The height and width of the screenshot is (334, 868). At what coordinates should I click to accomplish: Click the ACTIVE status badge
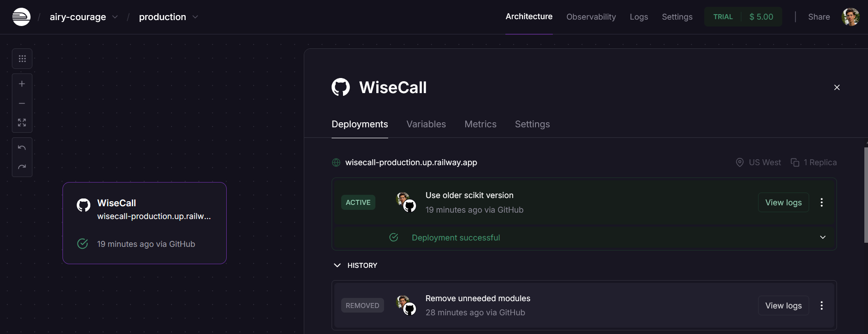pos(358,203)
